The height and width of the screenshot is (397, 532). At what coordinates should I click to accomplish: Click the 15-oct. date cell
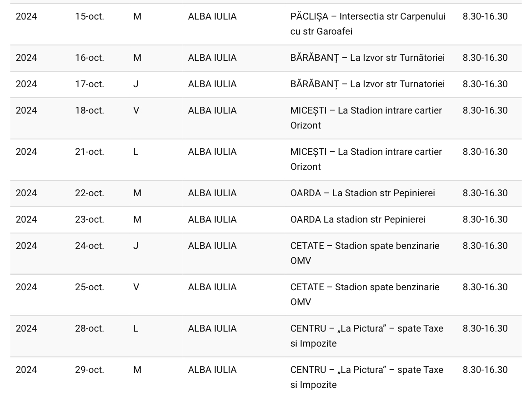coord(90,17)
